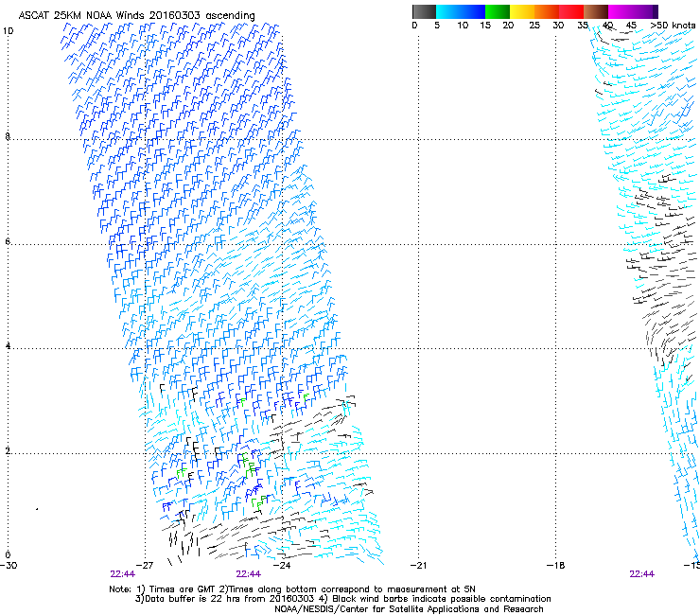The width and height of the screenshot is (700, 615).
Task: Click the latitude label 10
Action: point(8,31)
